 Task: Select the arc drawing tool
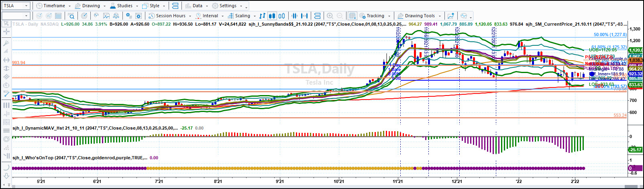[6, 167]
